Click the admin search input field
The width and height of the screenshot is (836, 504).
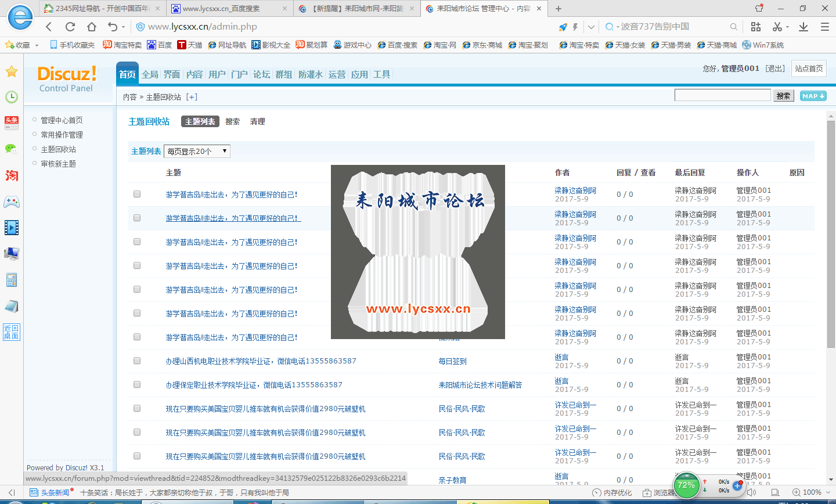pos(723,95)
